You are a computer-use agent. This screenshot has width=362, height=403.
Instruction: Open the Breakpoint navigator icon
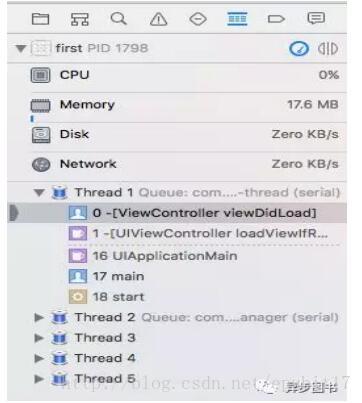tap(276, 19)
